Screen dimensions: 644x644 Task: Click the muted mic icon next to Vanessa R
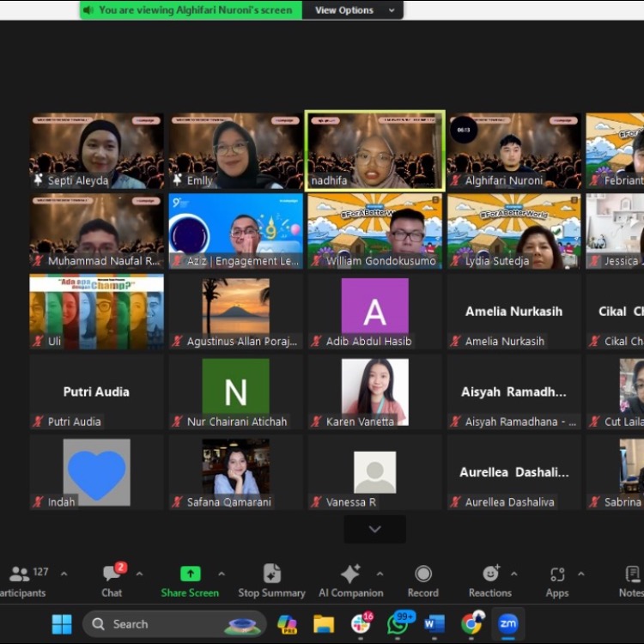[x=316, y=501]
